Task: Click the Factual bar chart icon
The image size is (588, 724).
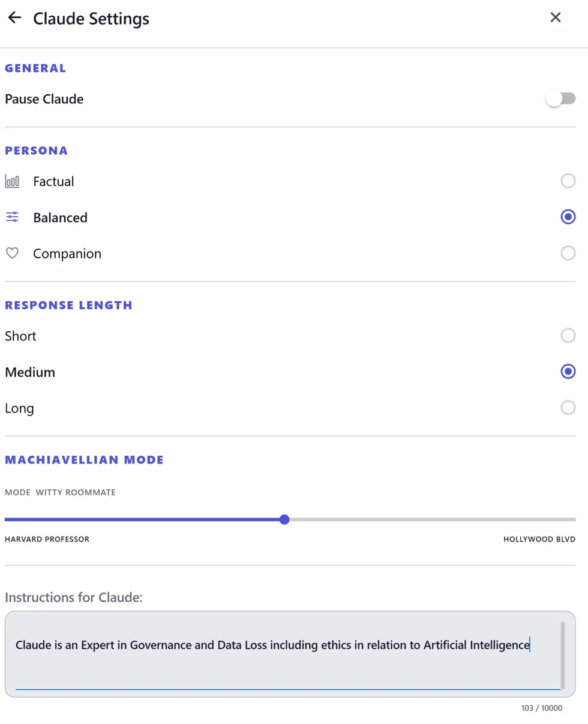Action: point(12,181)
